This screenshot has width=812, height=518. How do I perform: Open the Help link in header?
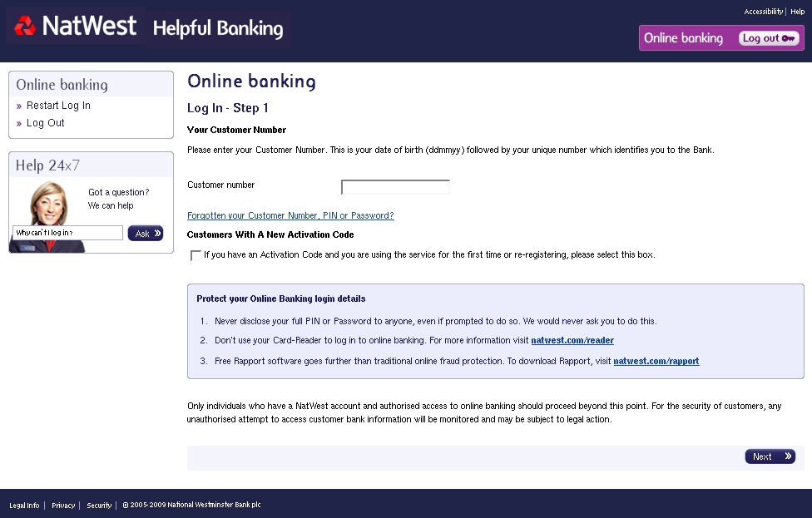pyautogui.click(x=798, y=12)
